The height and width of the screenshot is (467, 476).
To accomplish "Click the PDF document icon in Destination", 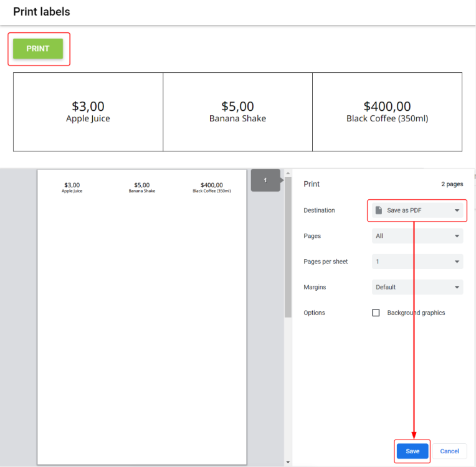I will (x=378, y=210).
